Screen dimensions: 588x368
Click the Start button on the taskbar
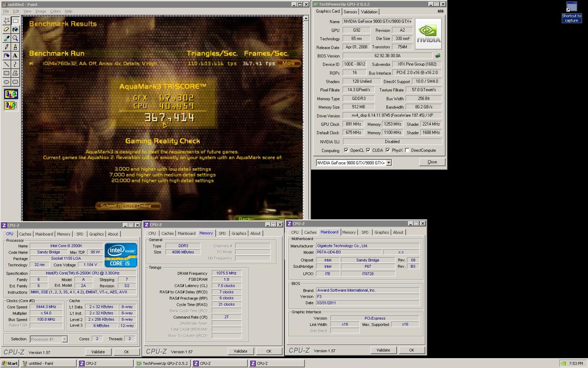click(x=10, y=363)
